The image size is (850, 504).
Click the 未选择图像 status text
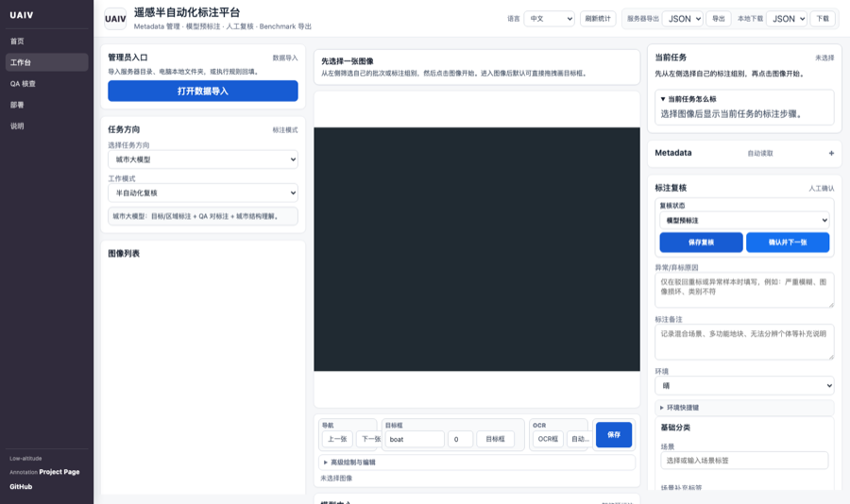click(336, 478)
